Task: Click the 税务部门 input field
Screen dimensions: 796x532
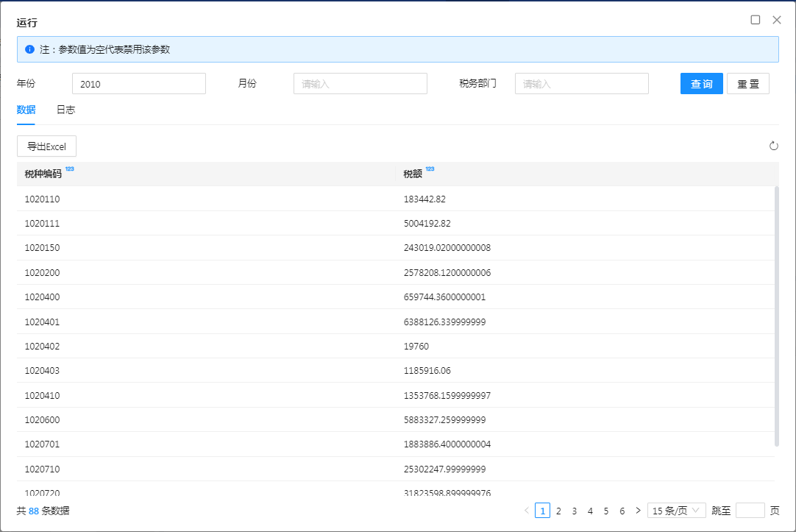Action: coord(581,84)
